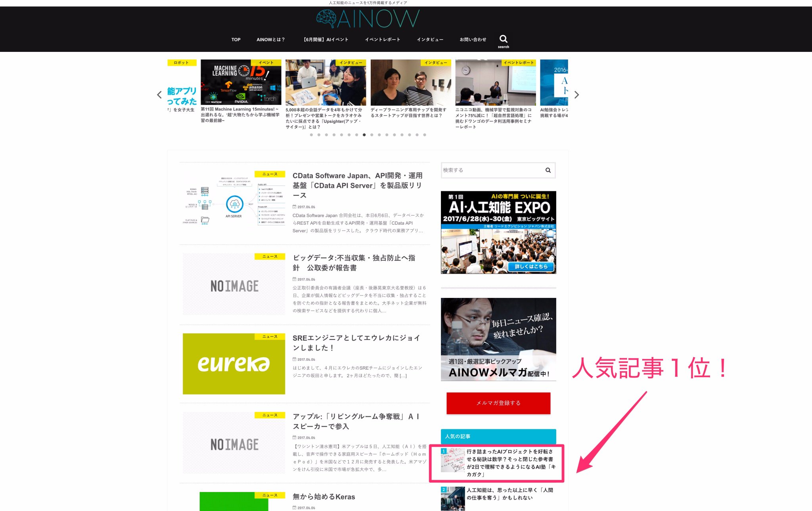
Task: Open Machine Learning 15minutes carousel thumbnail
Action: pyautogui.click(x=241, y=82)
